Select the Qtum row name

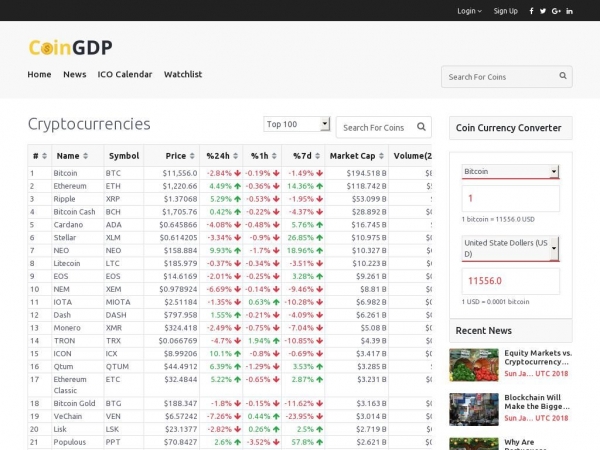coord(63,367)
